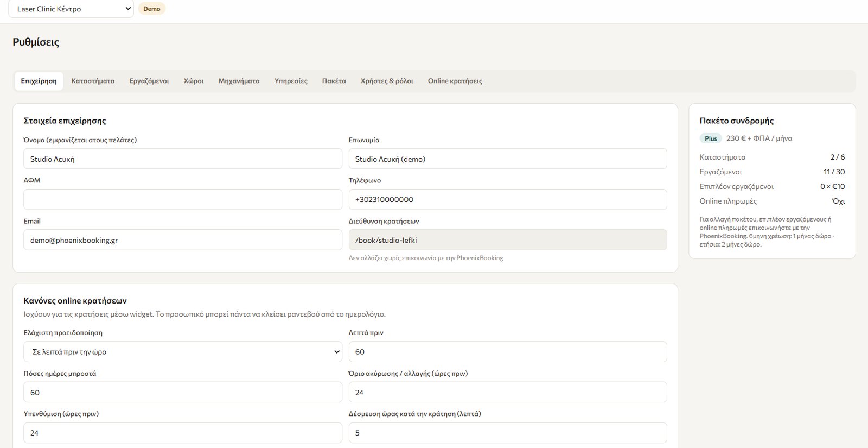Viewport: 868px width, 448px height.
Task: Click the Πακέτο συνδρομής card title
Action: point(736,121)
